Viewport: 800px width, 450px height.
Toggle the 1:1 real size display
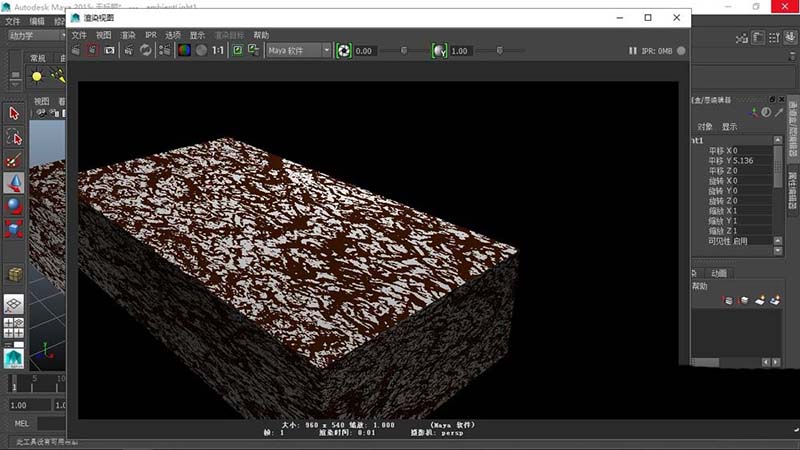pyautogui.click(x=217, y=50)
